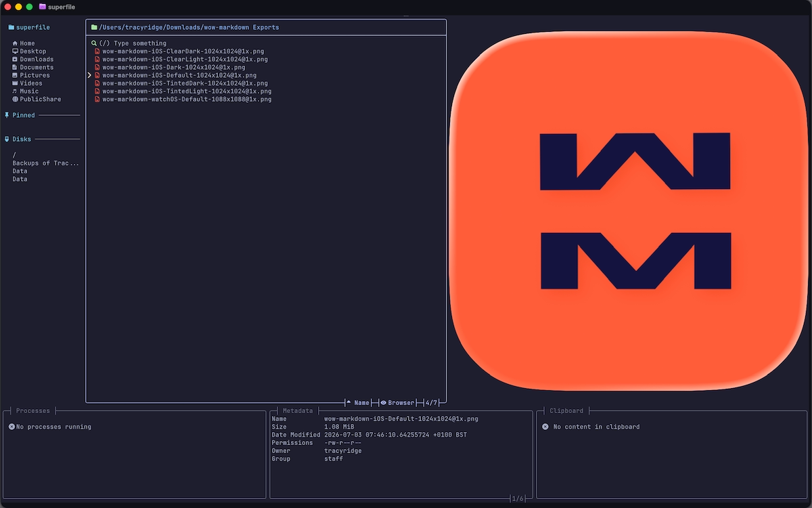Click the No processes running status icon

(12, 427)
